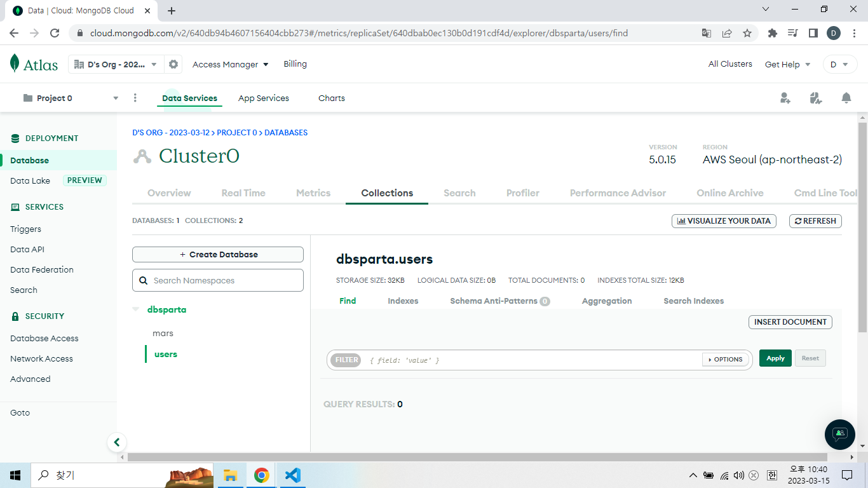Open a new browser tab
Screen dimensions: 868x488
point(172,10)
